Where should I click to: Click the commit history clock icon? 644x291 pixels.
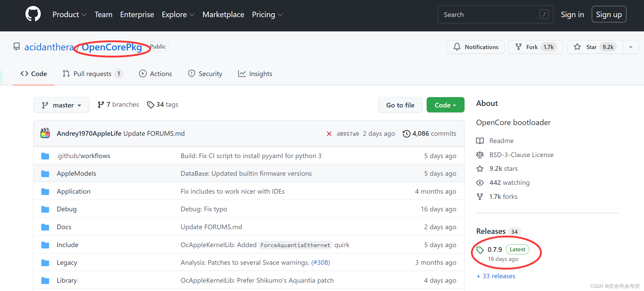406,134
